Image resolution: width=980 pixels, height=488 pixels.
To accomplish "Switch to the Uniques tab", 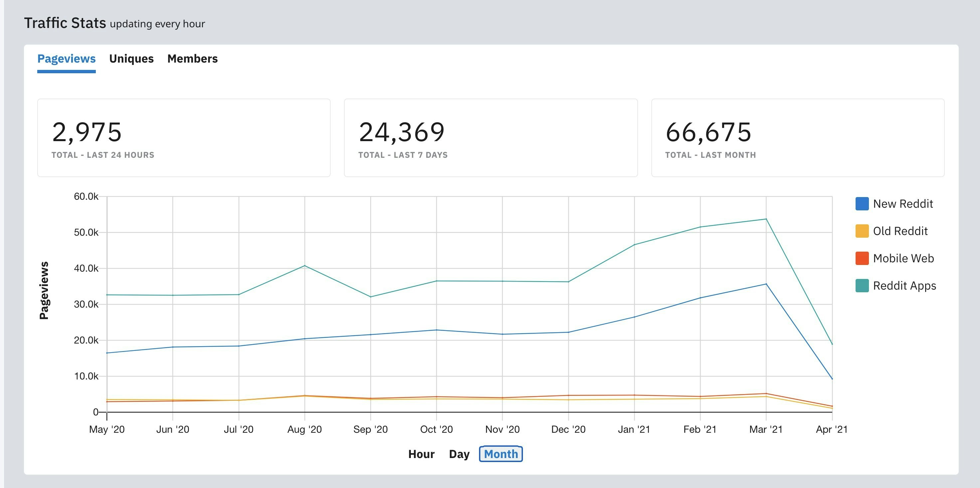I will [x=131, y=59].
